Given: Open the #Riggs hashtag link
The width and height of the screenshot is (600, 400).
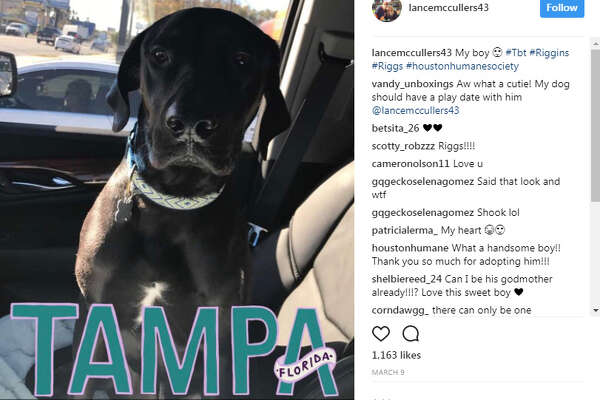Looking at the screenshot, I should [387, 66].
